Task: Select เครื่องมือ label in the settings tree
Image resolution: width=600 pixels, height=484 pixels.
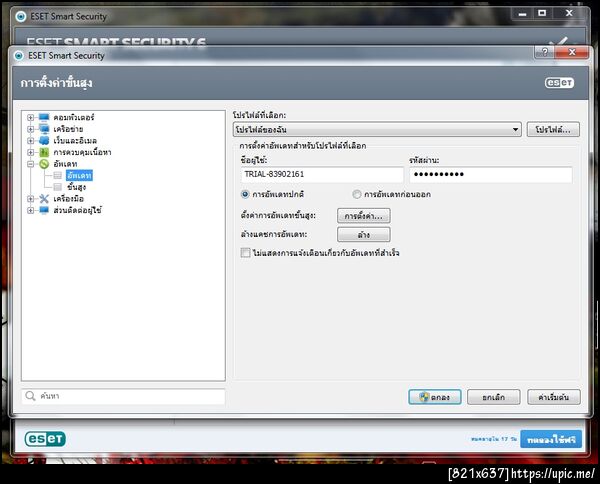Action: point(68,199)
